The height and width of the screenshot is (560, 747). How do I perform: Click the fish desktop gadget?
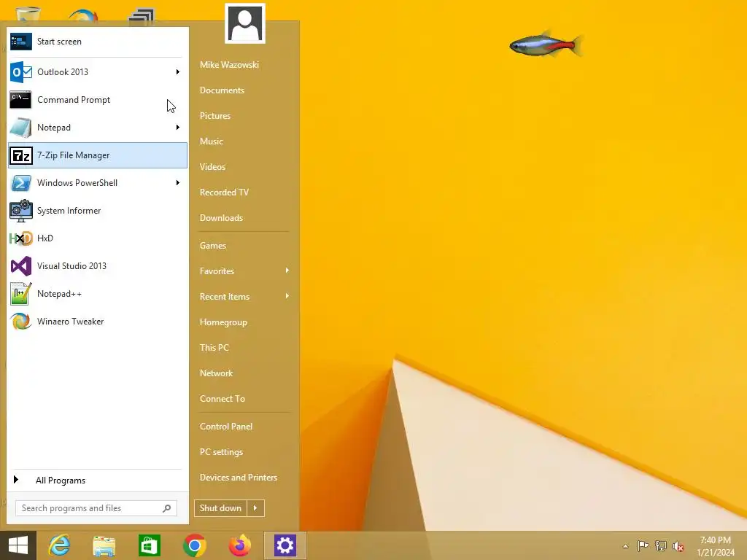[546, 44]
